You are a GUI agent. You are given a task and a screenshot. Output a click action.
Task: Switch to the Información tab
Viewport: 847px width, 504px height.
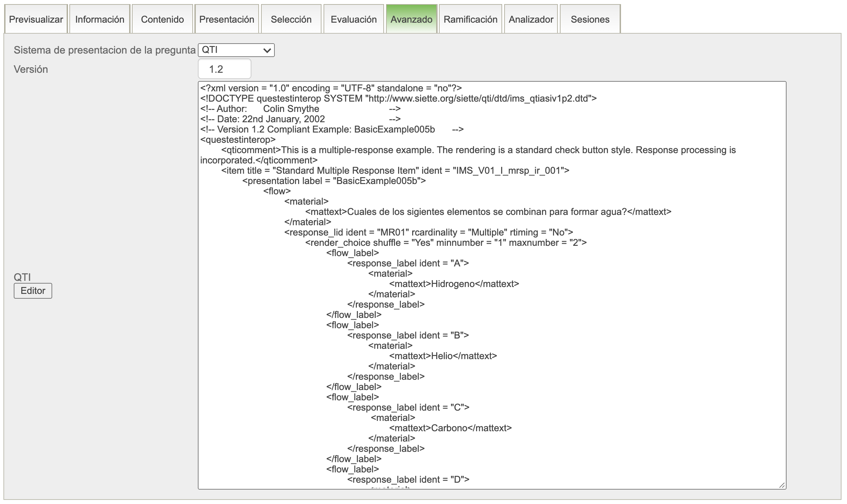100,19
